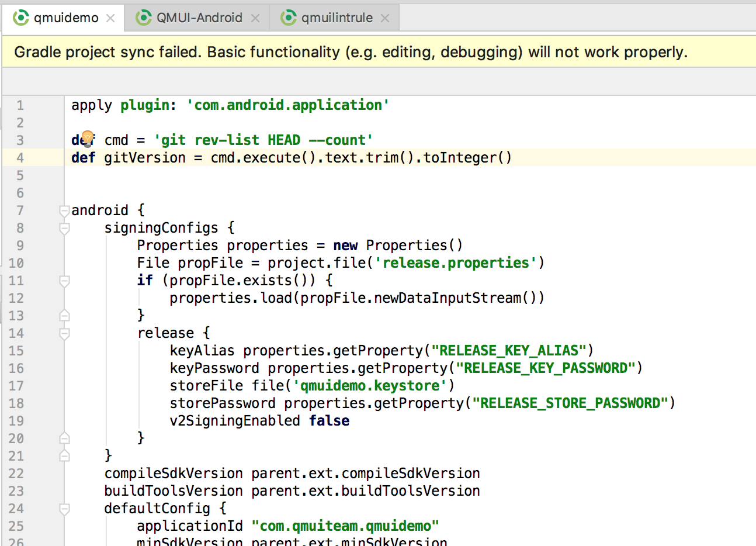756x546 pixels.
Task: Click line number 4 in the gutter
Action: (x=20, y=158)
